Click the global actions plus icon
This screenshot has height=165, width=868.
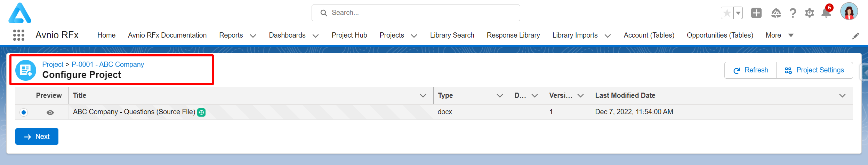[x=756, y=13]
